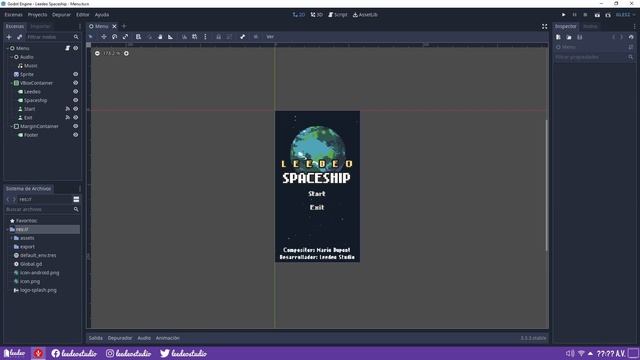
Task: Open the script attached to Menu node
Action: [67, 48]
